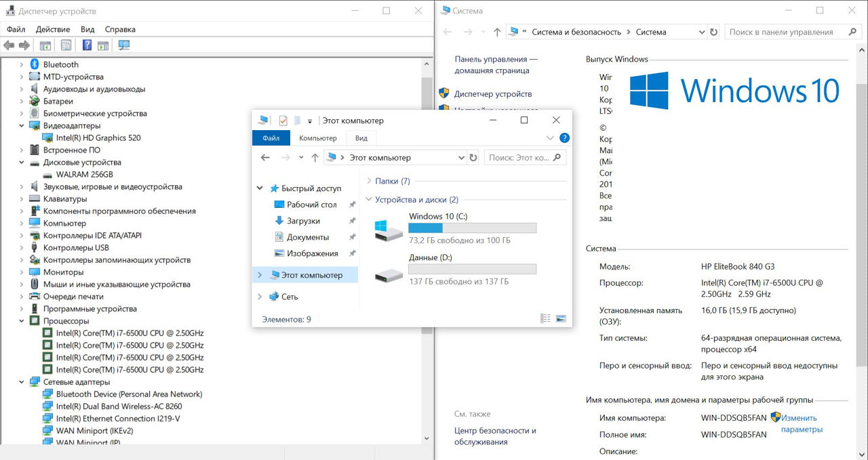Expand the Bluetooth device category
Screen dimensions: 868x460
click(x=22, y=64)
